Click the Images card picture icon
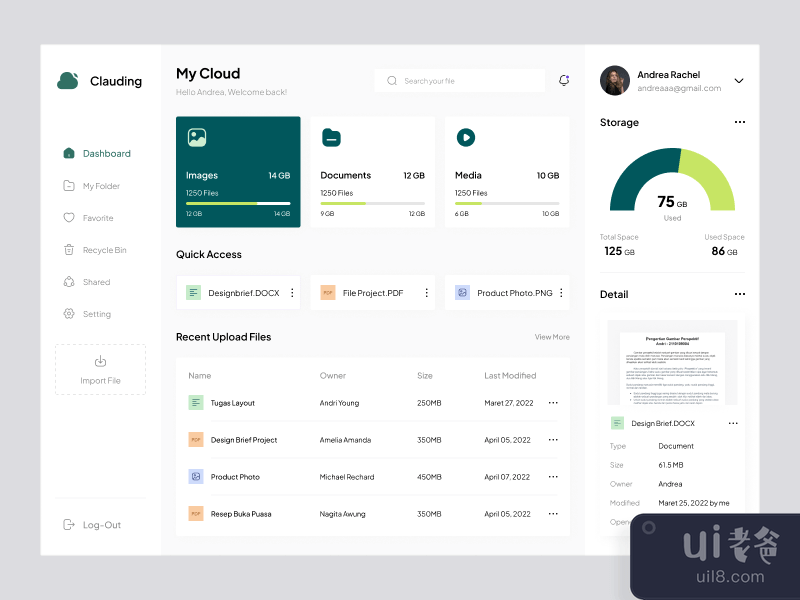The image size is (800, 600). tap(197, 138)
